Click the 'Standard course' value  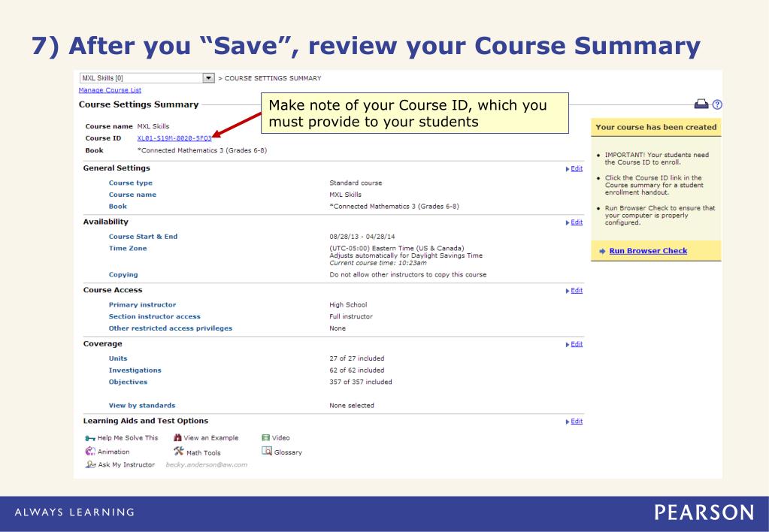click(356, 183)
